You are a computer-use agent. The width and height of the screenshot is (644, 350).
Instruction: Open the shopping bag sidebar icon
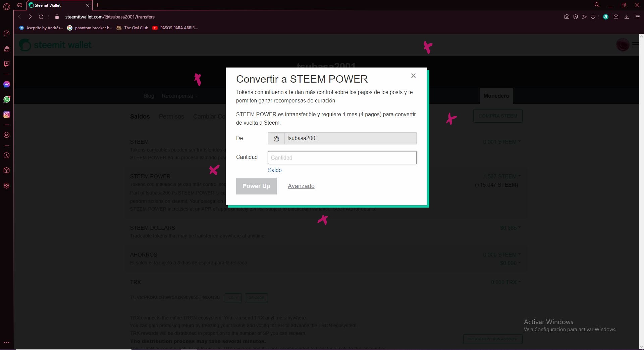(x=6, y=49)
